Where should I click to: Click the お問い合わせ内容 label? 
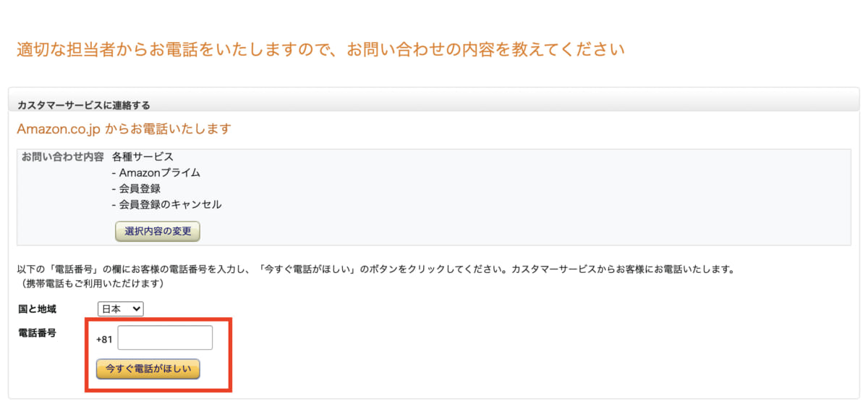point(62,156)
